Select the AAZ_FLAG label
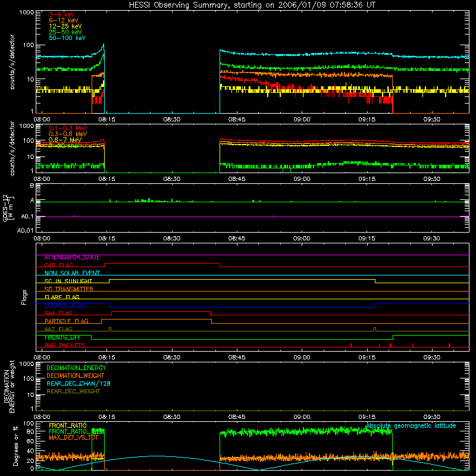 coord(58,329)
